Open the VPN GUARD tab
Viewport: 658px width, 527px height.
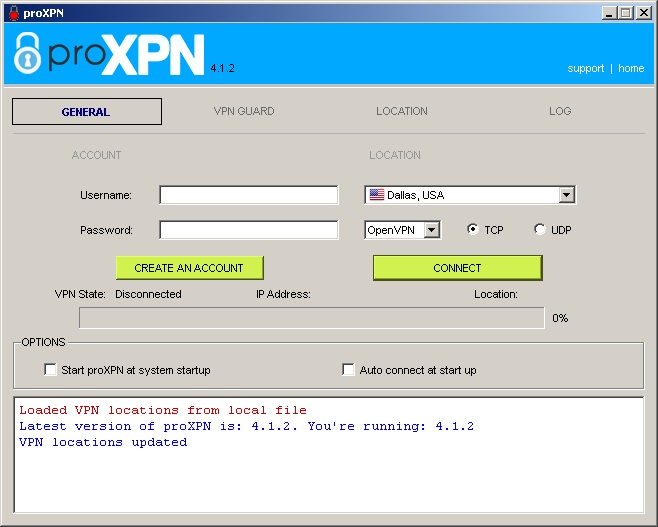244,111
